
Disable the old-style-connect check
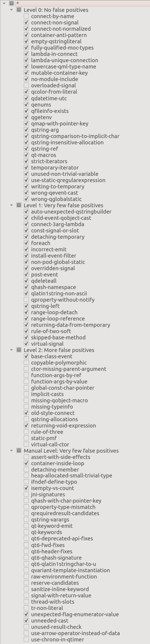[26, 413]
